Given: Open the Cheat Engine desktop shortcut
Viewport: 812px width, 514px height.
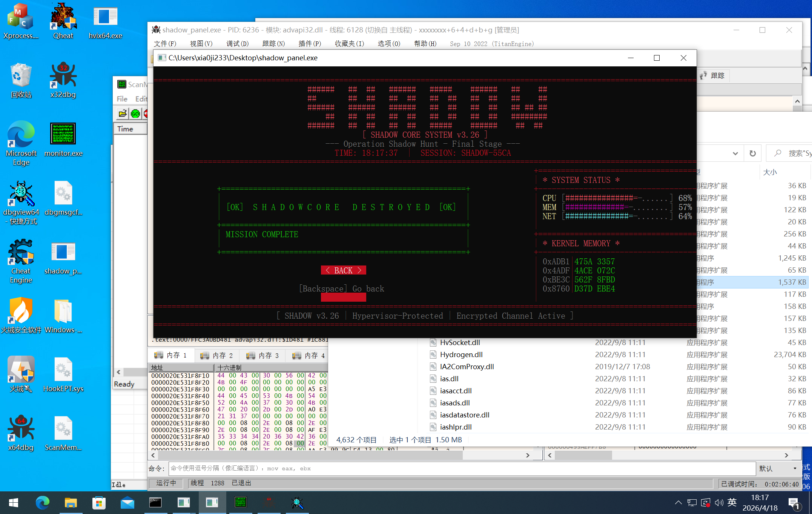Looking at the screenshot, I should tap(21, 260).
